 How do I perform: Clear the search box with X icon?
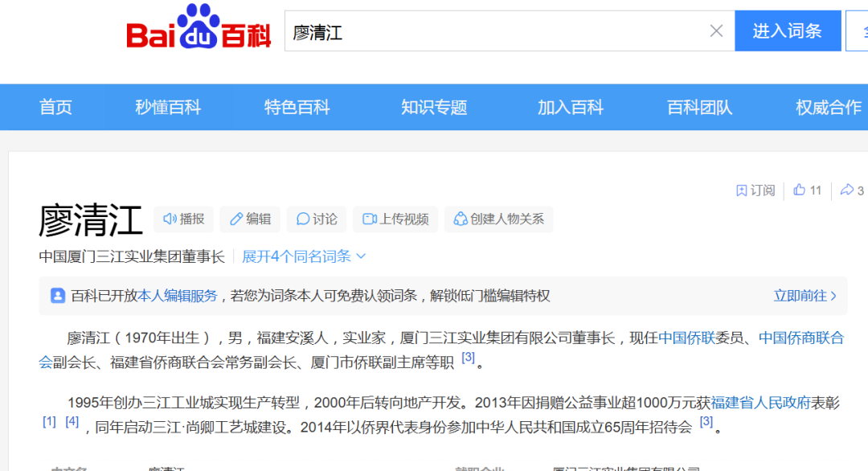(x=716, y=31)
